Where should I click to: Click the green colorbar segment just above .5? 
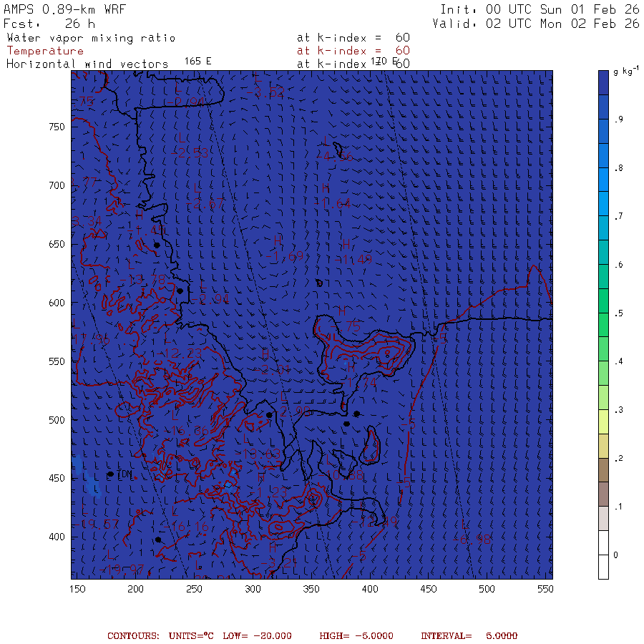[x=603, y=301]
